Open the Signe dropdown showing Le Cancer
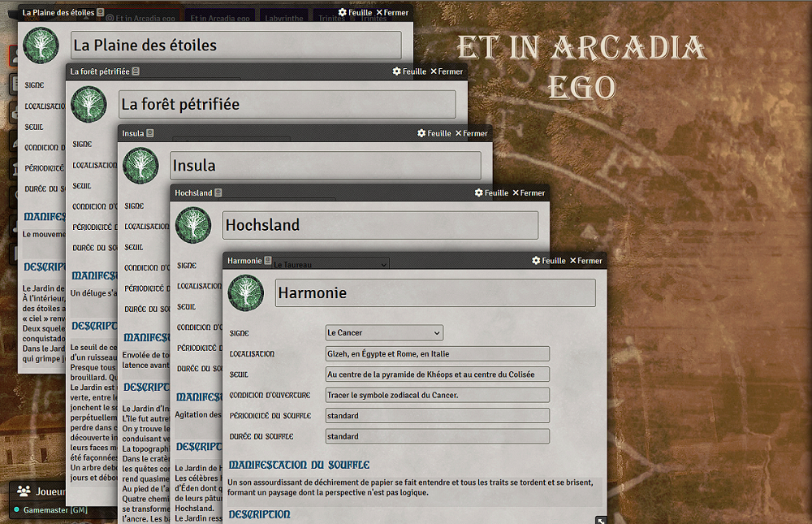 pyautogui.click(x=384, y=333)
